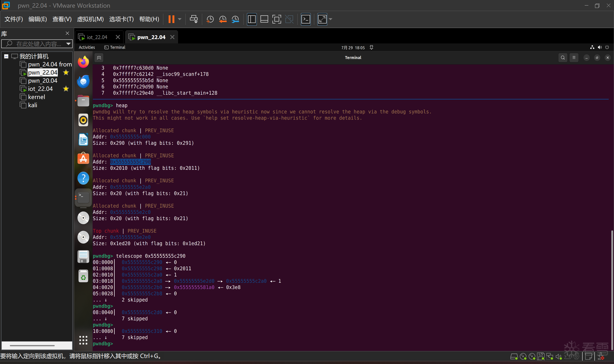Open new terminal tab button

tap(99, 58)
